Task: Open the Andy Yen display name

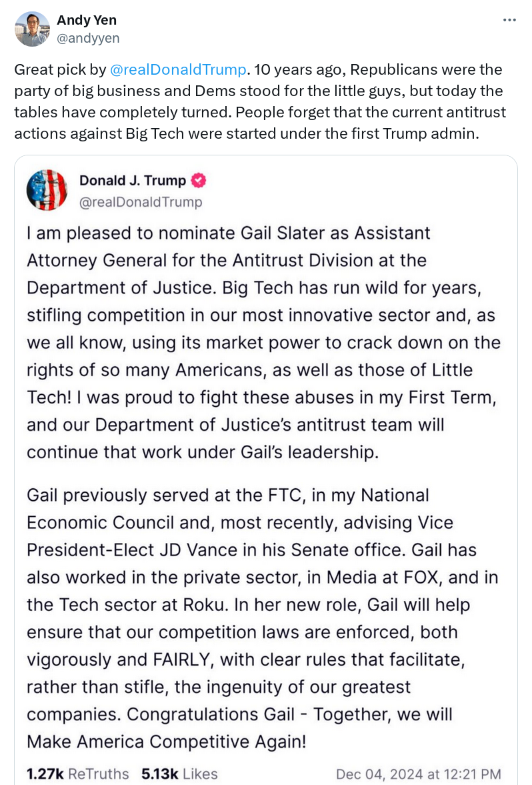Action: click(87, 20)
